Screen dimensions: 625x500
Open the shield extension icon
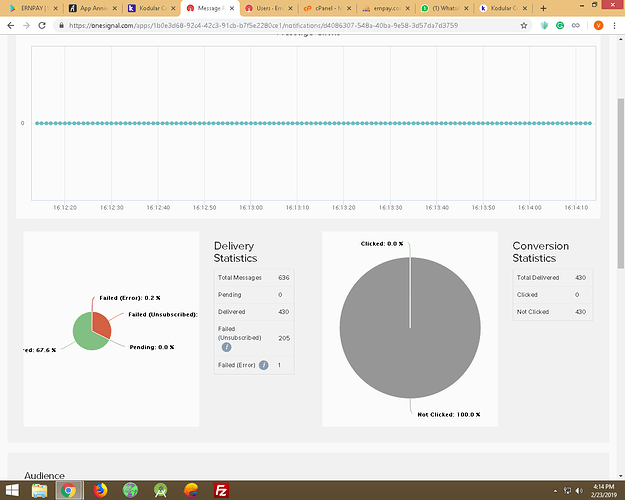click(544, 26)
